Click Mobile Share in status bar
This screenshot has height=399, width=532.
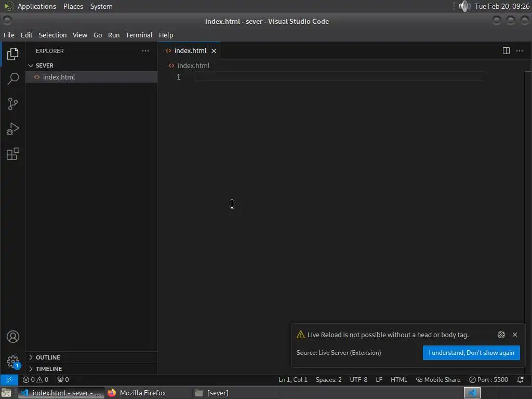point(438,380)
